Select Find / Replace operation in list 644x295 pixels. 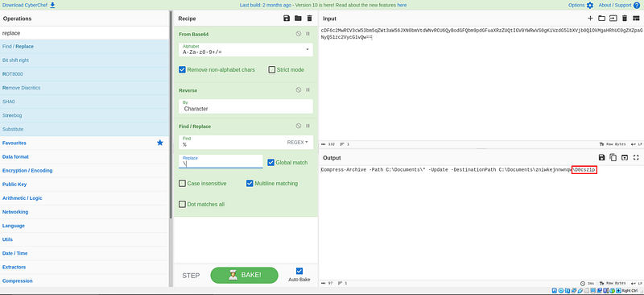pyautogui.click(x=85, y=47)
